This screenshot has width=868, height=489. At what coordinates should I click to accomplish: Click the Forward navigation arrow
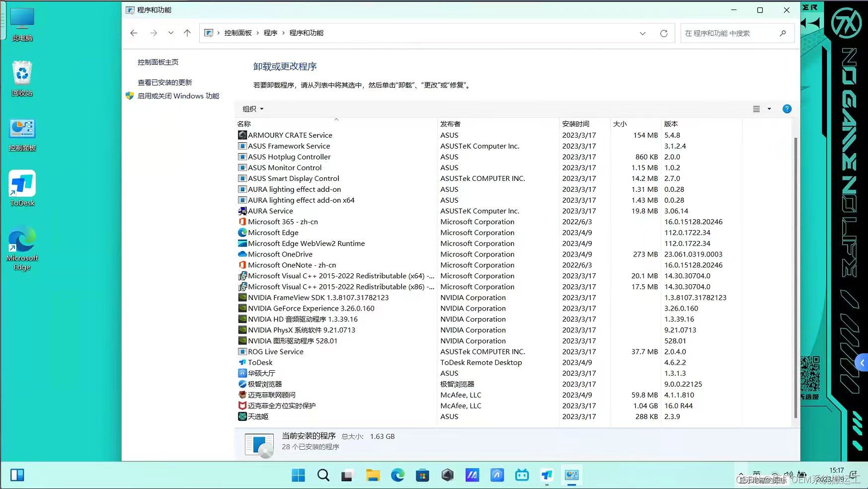coord(154,33)
